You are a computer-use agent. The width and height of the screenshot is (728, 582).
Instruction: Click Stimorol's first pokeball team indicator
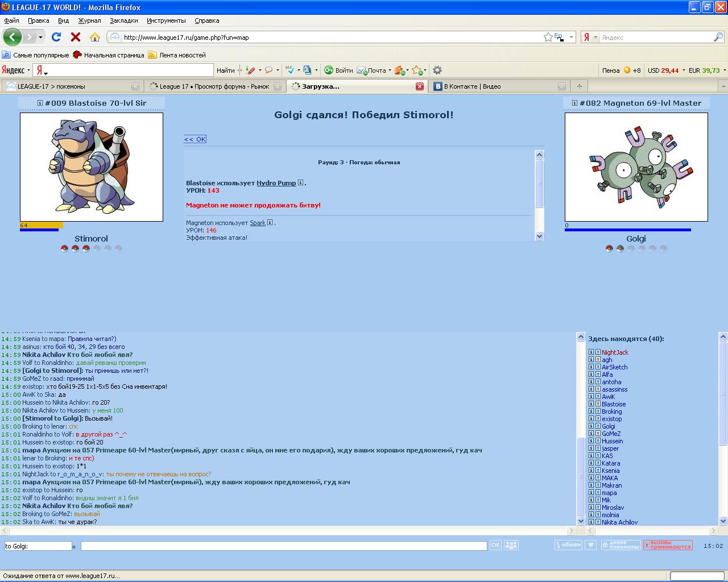click(x=64, y=248)
